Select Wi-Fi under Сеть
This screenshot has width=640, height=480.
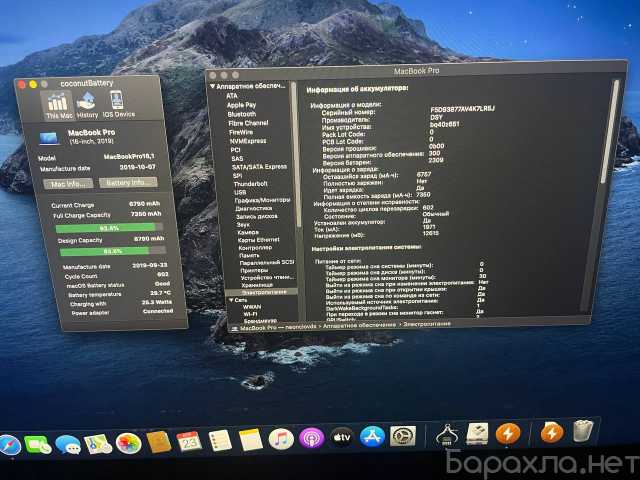click(x=250, y=314)
